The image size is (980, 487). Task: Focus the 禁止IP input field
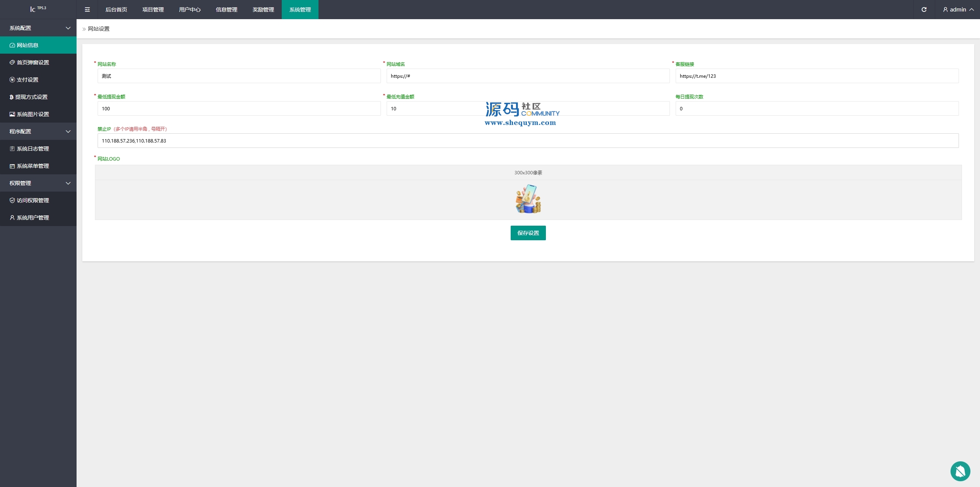coord(528,141)
